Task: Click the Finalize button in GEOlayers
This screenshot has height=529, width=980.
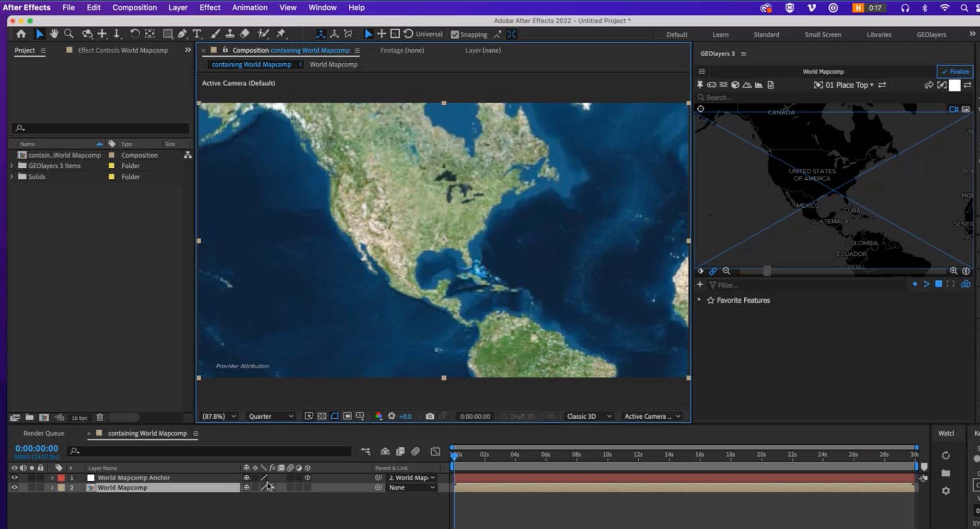Action: pyautogui.click(x=954, y=71)
